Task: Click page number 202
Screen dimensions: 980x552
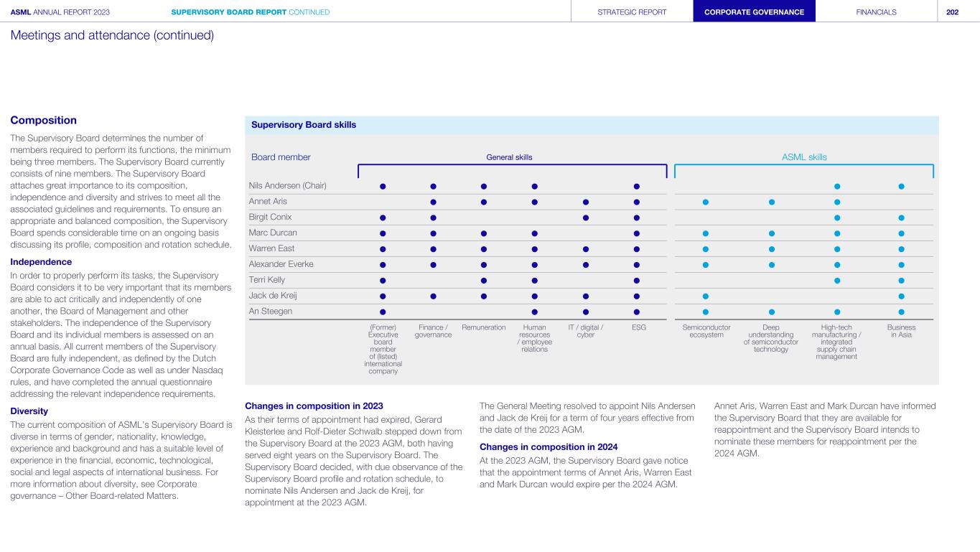Action: point(953,12)
